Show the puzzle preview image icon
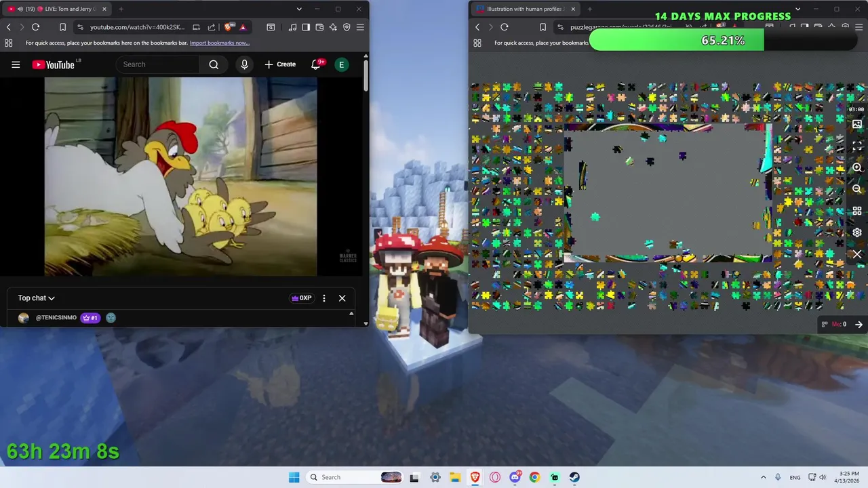The image size is (868, 488). point(857,125)
